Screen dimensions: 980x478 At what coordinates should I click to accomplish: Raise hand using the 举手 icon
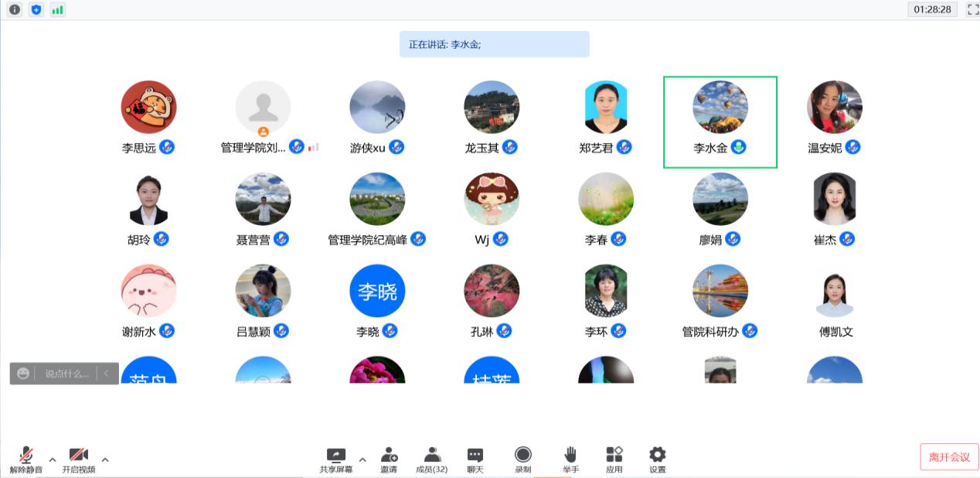570,455
